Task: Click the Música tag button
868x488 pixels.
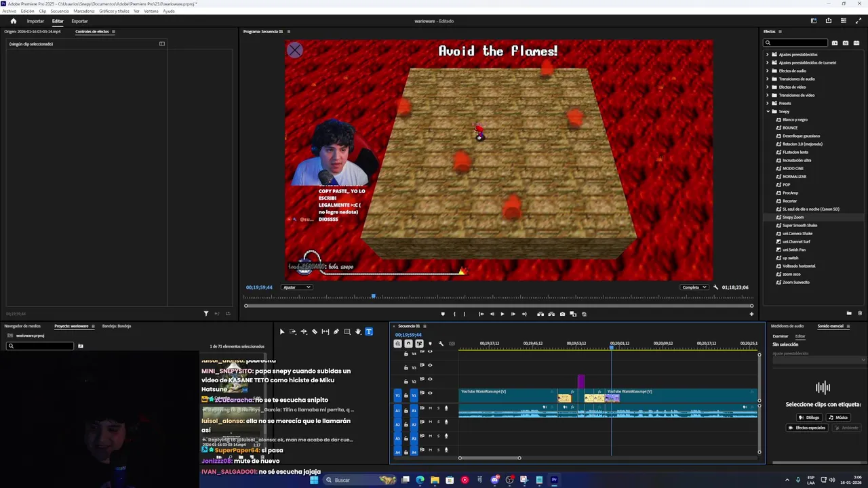Action: [838, 418]
